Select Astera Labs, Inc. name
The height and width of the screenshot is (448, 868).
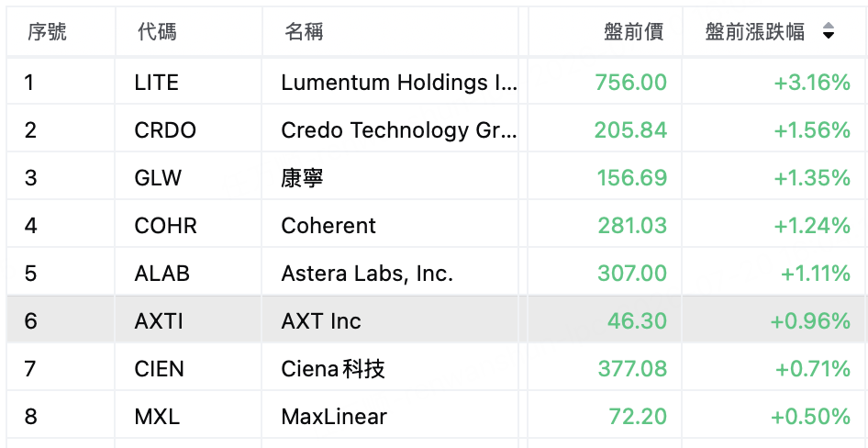coord(367,274)
